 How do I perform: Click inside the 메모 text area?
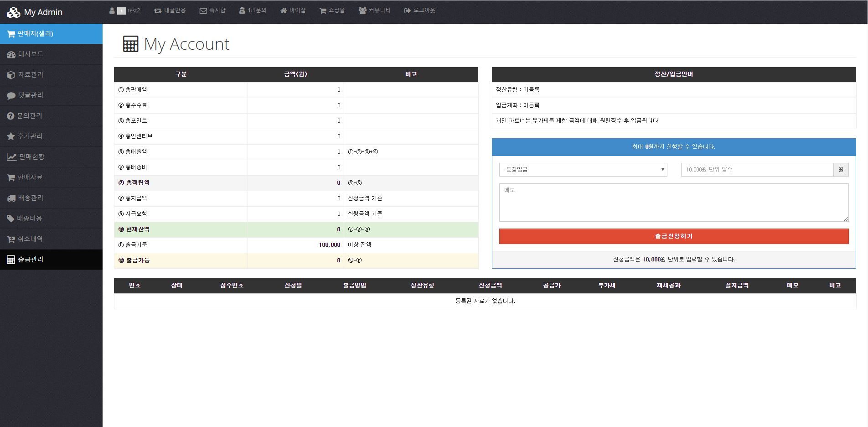(673, 203)
